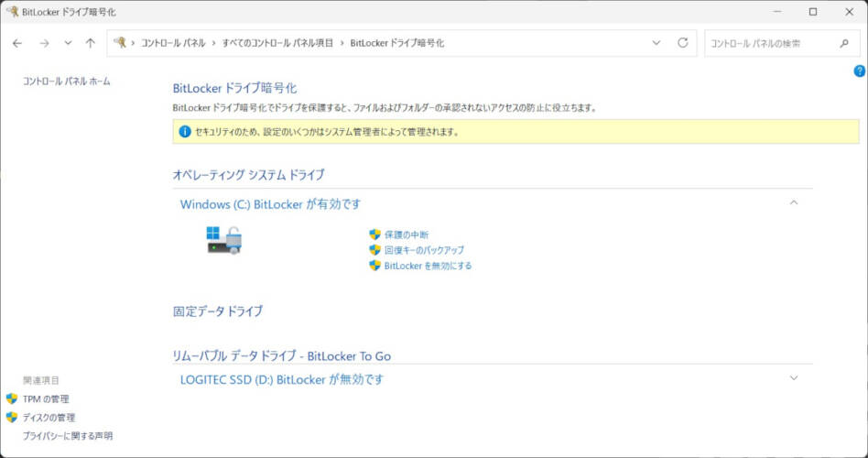Viewport: 868px width, 458px height.
Task: Go back with the left arrow button
Action: (x=17, y=43)
